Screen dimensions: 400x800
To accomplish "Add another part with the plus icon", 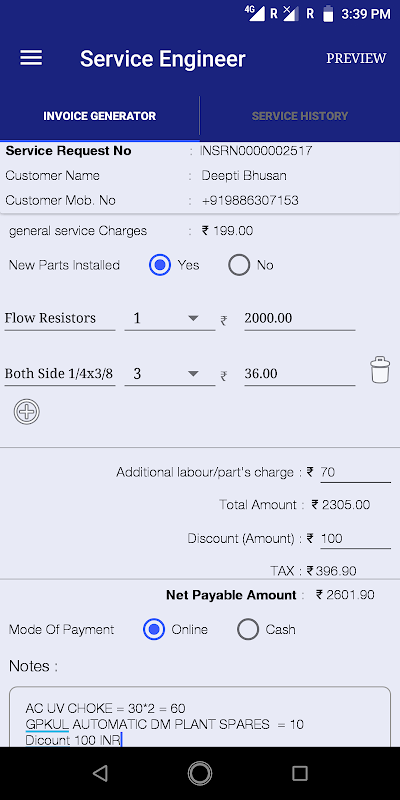I will 27,412.
